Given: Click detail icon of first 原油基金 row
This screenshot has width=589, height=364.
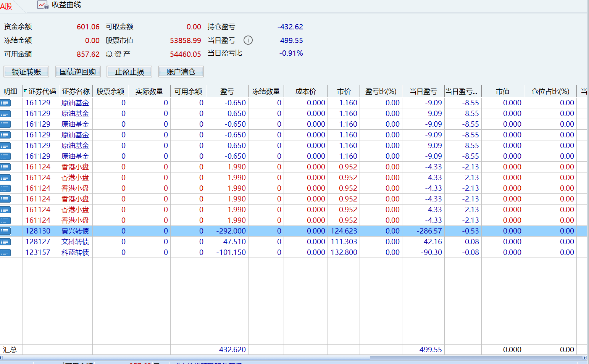Looking at the screenshot, I should [x=6, y=103].
